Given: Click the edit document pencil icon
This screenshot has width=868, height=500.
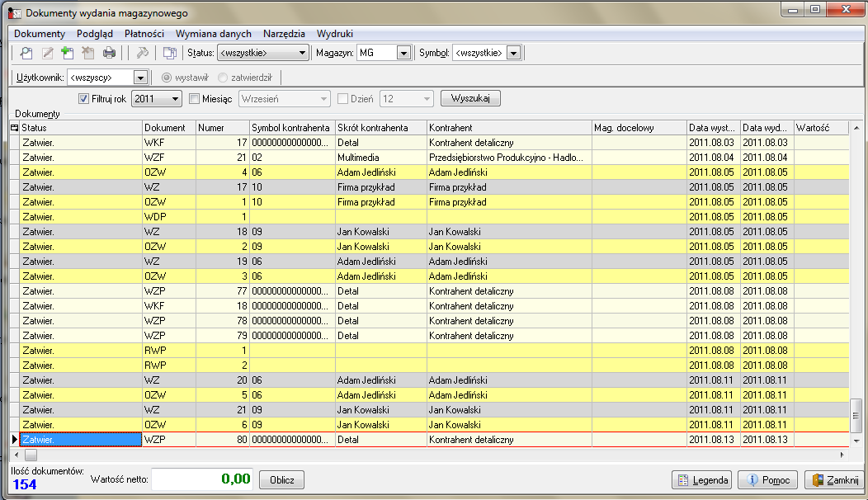Looking at the screenshot, I should 48,53.
